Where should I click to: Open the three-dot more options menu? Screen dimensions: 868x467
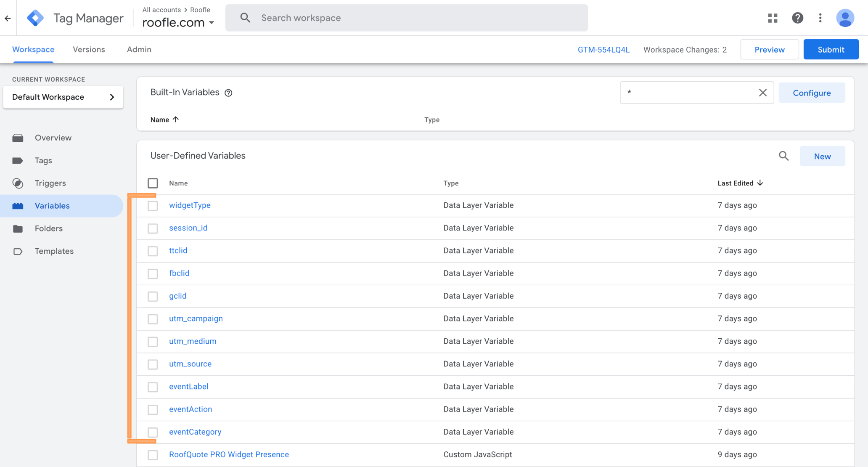[x=820, y=18]
